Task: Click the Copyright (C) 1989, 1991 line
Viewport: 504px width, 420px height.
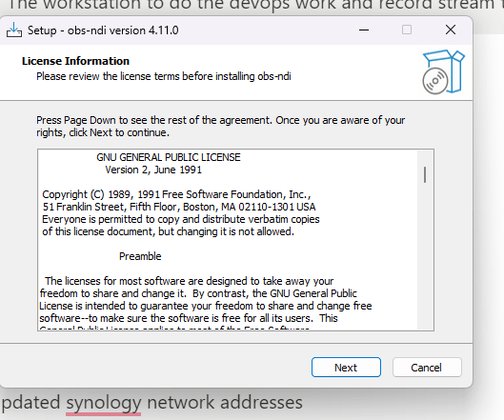Action: point(176,194)
